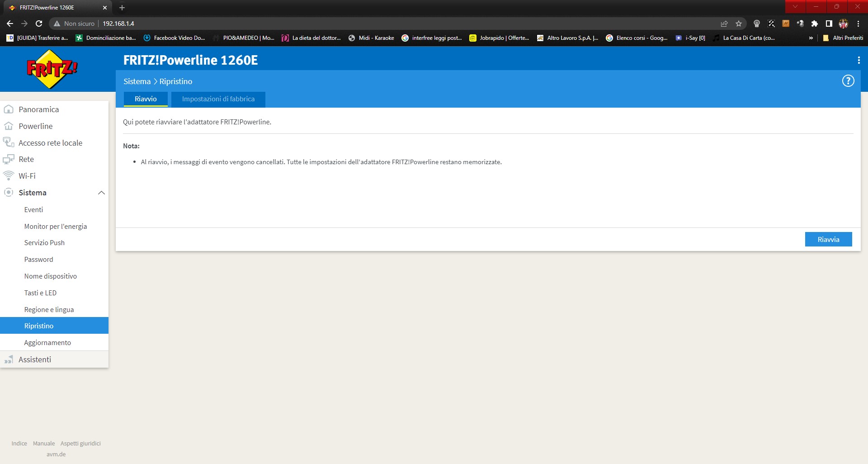Screen dimensions: 868x464
Task: Collapse the Sistema menu chevron
Action: click(101, 193)
